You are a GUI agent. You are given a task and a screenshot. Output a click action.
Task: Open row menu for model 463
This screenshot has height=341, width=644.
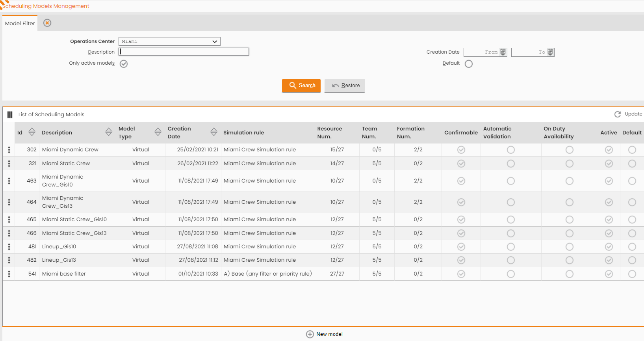coord(9,181)
